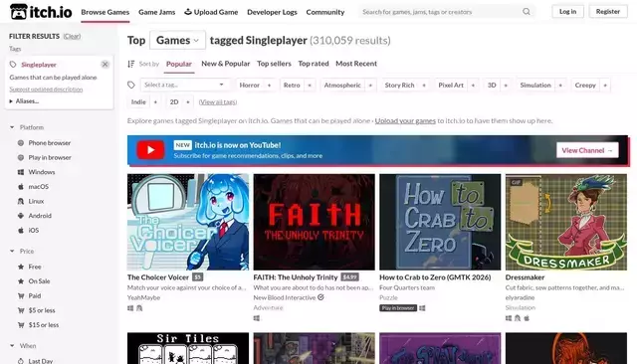
Task: Add the Horror tag with plus
Action: click(269, 86)
